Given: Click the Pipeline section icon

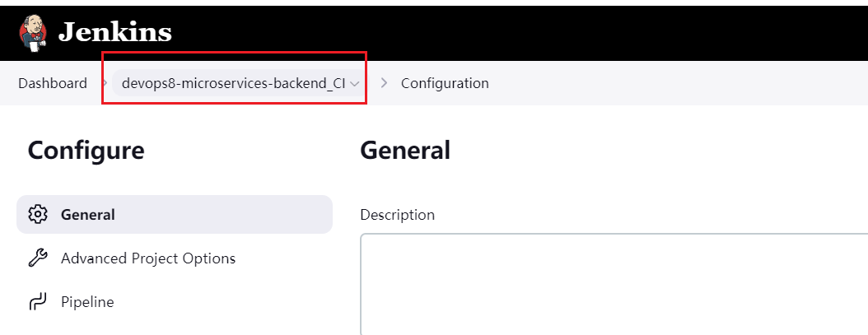Looking at the screenshot, I should click(38, 302).
